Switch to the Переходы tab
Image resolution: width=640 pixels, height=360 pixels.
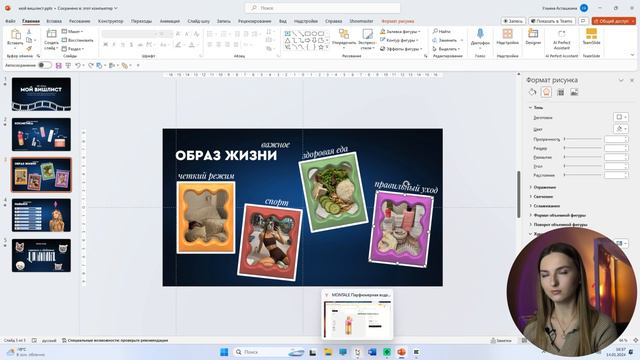(x=141, y=21)
